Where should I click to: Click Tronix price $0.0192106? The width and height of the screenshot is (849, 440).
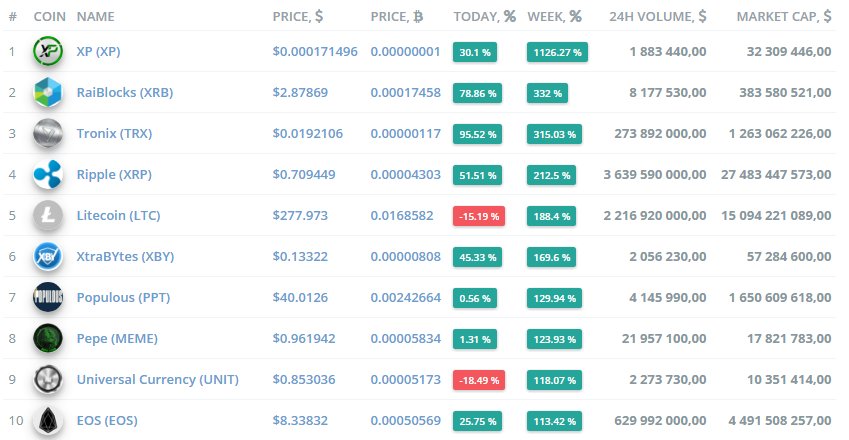tap(308, 134)
